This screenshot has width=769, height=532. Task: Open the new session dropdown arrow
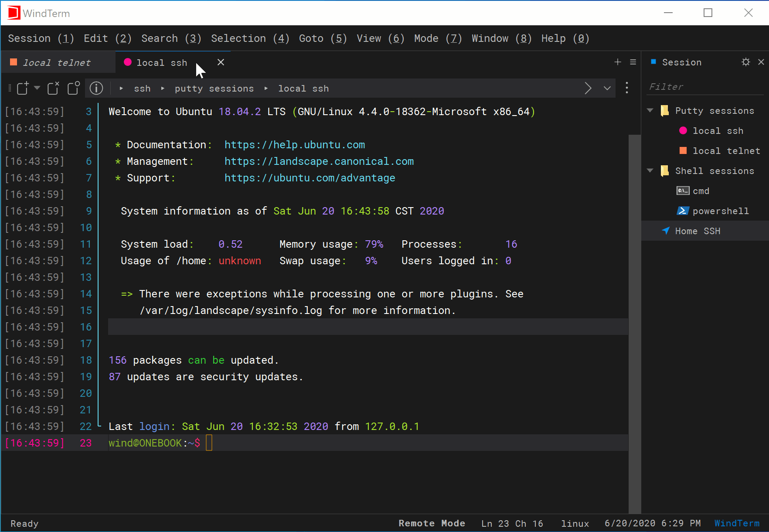(x=37, y=88)
